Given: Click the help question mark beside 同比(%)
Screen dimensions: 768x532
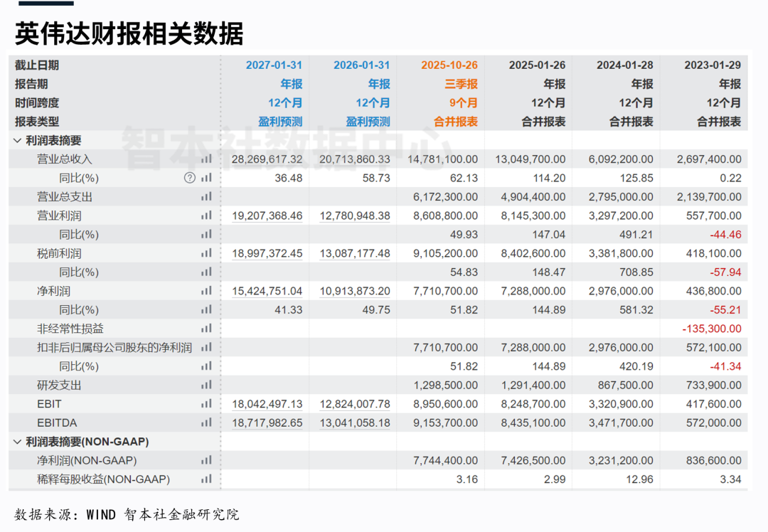Looking at the screenshot, I should (189, 178).
